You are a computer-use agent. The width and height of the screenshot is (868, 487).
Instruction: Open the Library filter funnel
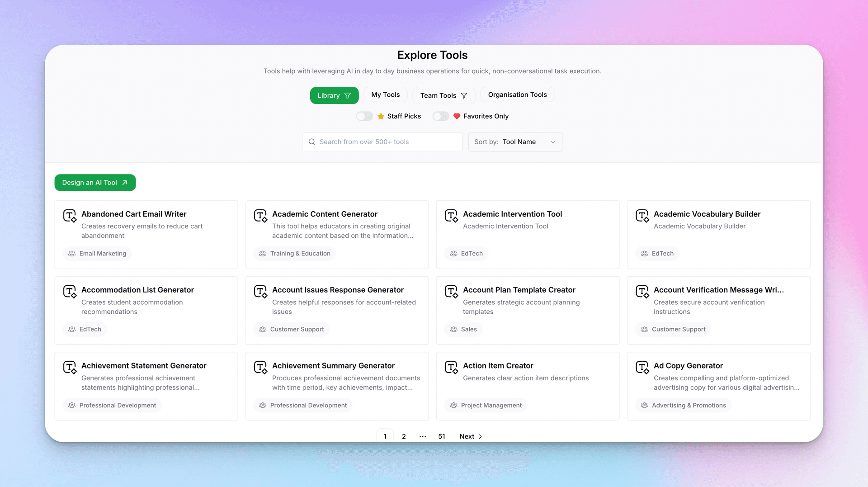[x=348, y=95]
